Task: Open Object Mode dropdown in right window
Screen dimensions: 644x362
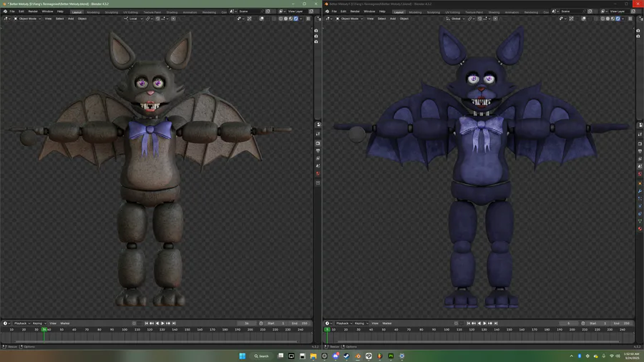Action: (349, 19)
